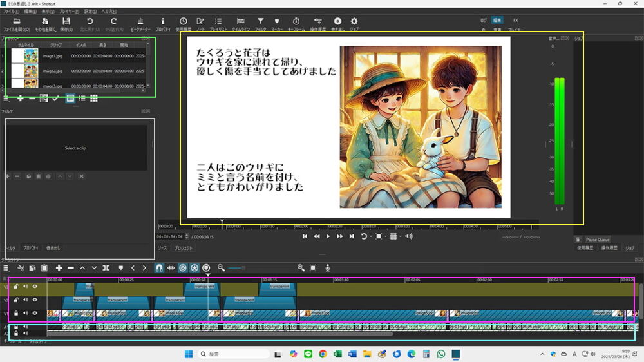Open the Notes (ノート) panel icon

[200, 21]
